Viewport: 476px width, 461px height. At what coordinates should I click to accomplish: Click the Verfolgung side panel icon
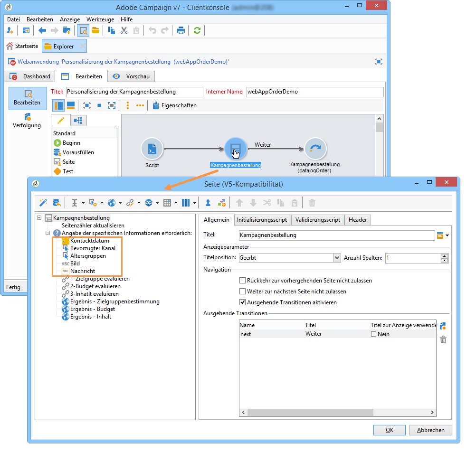(27, 121)
